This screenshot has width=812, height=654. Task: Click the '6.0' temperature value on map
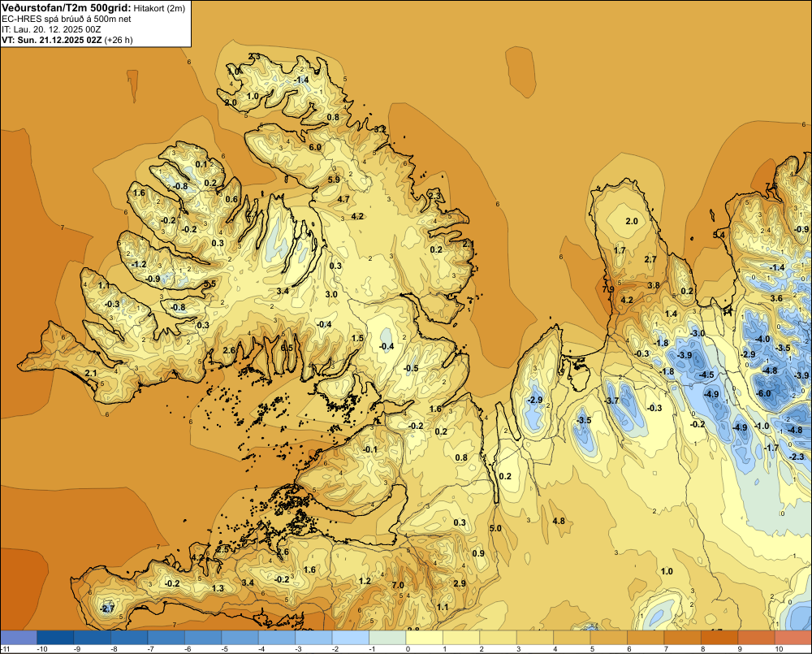coord(315,147)
